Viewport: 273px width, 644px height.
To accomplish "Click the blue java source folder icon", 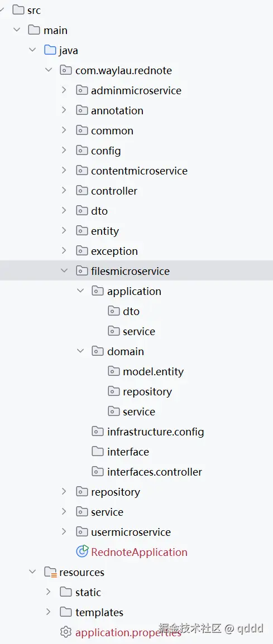I will tap(50, 51).
